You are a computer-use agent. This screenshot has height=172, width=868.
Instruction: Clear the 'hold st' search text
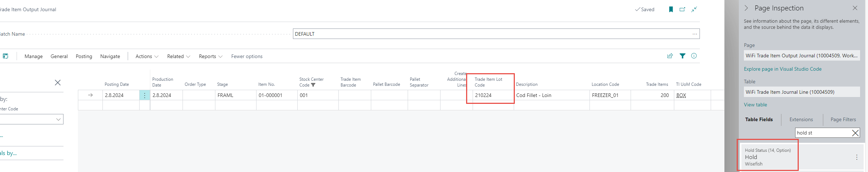855,133
